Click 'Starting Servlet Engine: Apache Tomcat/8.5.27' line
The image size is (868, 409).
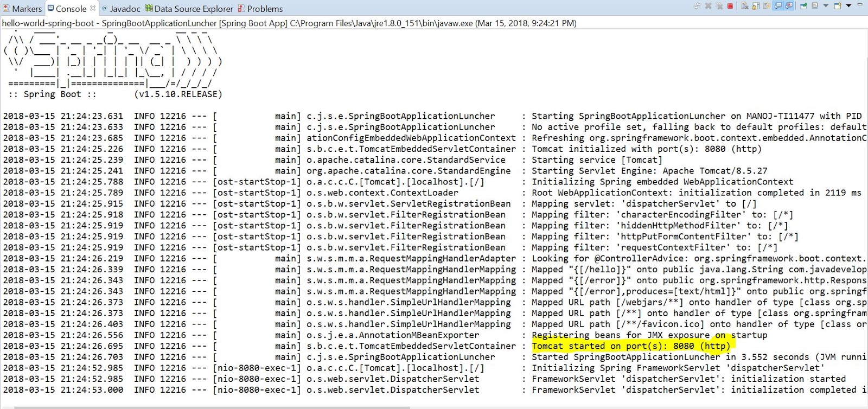click(x=649, y=171)
